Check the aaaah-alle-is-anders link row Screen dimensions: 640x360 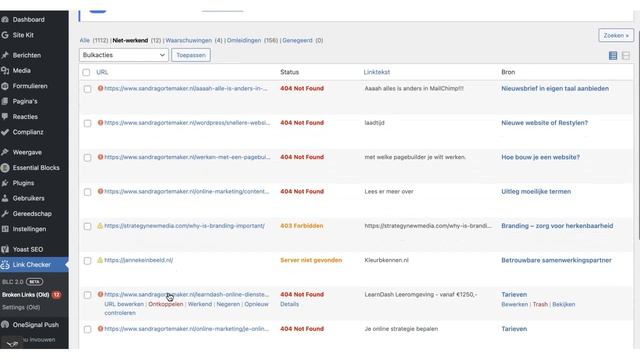pyautogui.click(x=87, y=89)
